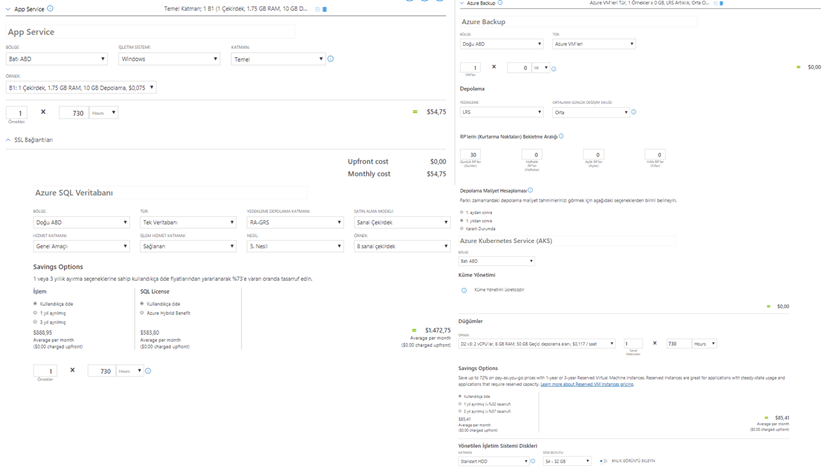Open SQL Hizmet Katmanı Genel Amaçlı dropdown

[81, 246]
